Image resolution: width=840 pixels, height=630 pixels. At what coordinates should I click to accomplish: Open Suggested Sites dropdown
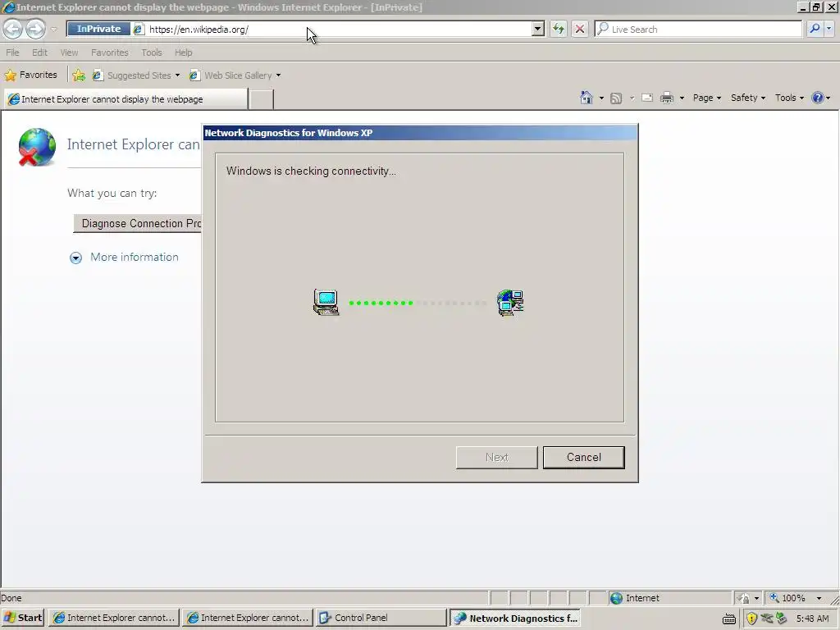(x=136, y=75)
